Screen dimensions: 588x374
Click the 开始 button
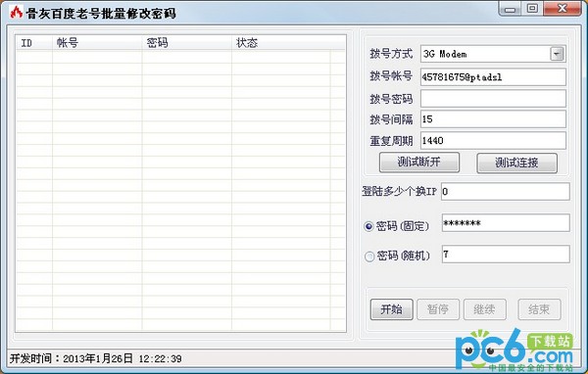pos(391,309)
